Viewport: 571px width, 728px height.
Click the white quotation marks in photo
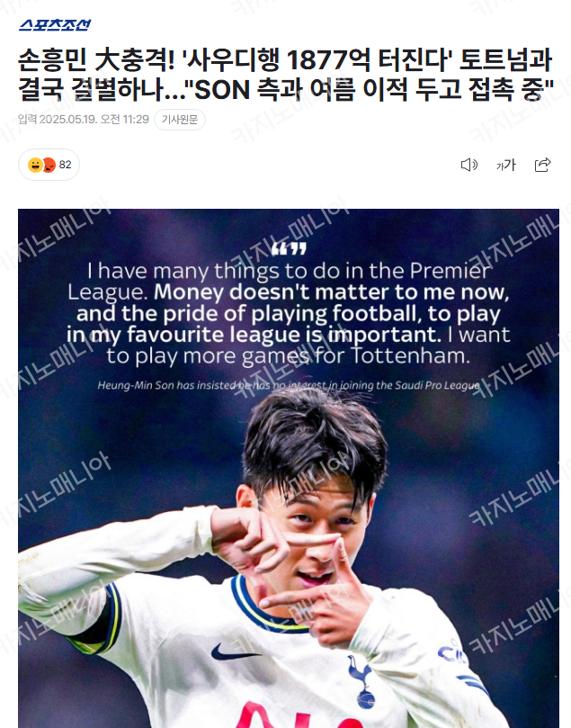289,249
